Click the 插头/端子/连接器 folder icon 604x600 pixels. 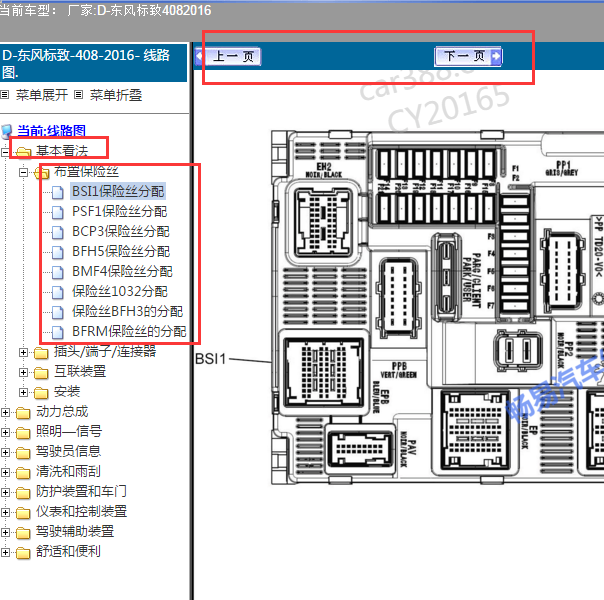tap(41, 352)
